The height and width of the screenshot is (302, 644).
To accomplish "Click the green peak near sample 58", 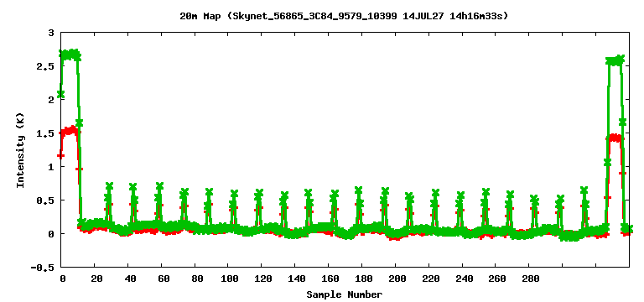I will click(x=160, y=186).
